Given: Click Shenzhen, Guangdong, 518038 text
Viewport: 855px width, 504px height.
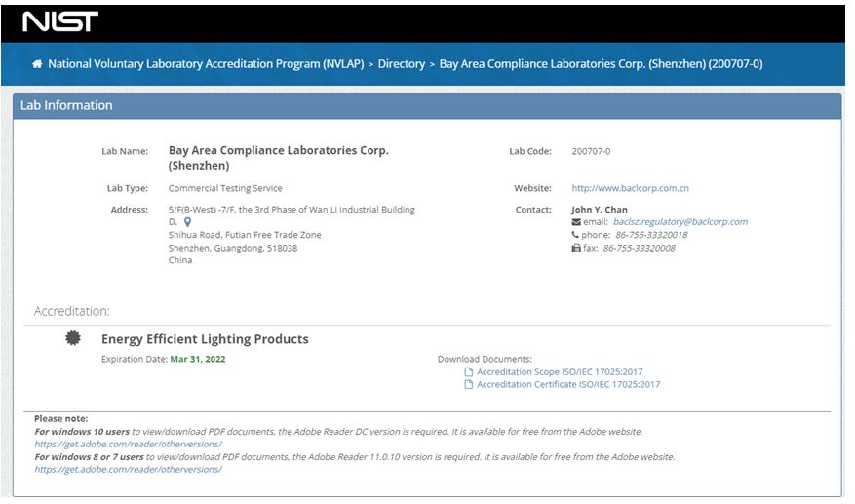Looking at the screenshot, I should [x=233, y=249].
